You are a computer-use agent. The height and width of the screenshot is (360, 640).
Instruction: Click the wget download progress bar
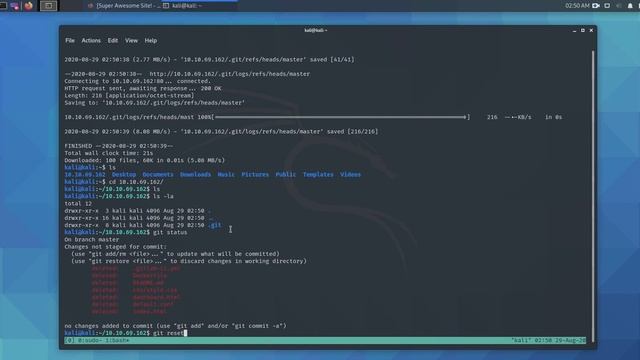(341, 117)
